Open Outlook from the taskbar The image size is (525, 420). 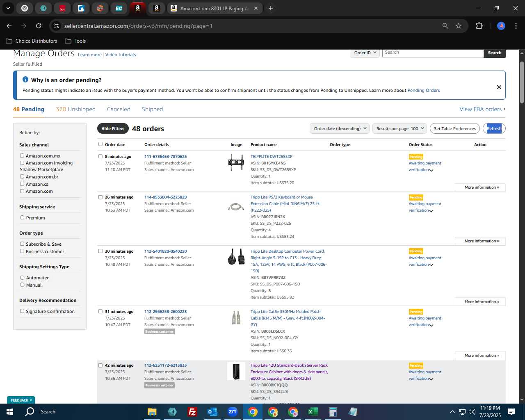pos(212,412)
